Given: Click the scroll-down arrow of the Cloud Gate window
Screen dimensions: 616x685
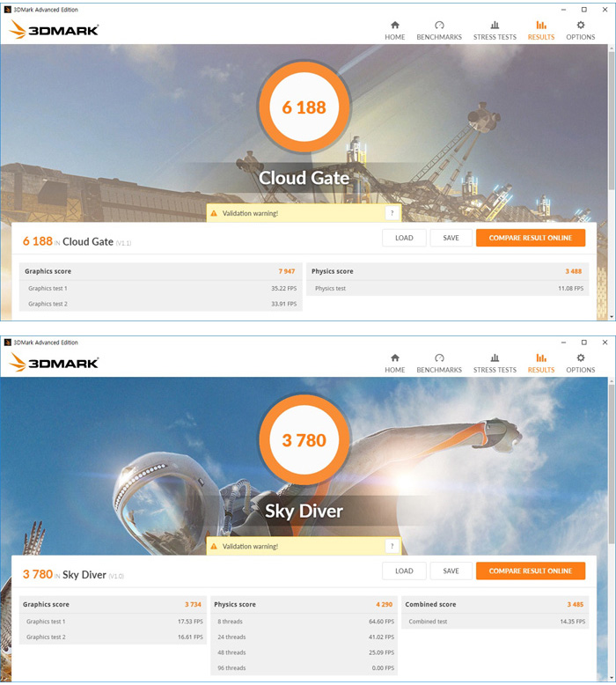Looking at the screenshot, I should (x=612, y=316).
